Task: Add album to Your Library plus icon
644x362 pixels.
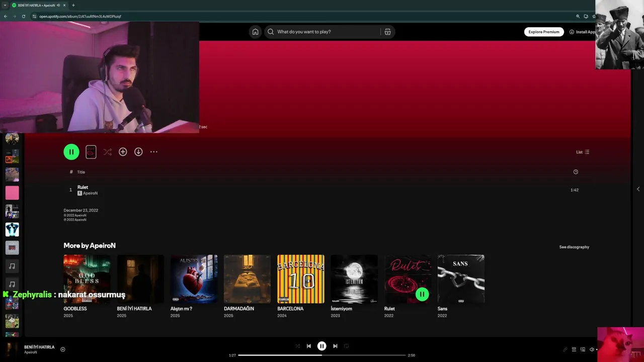Action: 123,152
